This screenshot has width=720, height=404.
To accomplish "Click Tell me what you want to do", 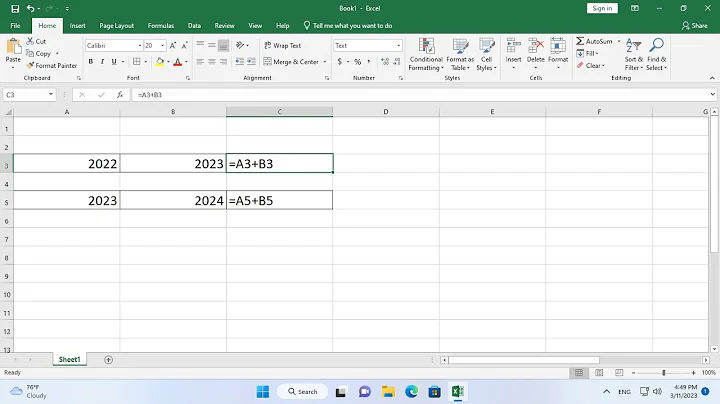I will (x=348, y=26).
